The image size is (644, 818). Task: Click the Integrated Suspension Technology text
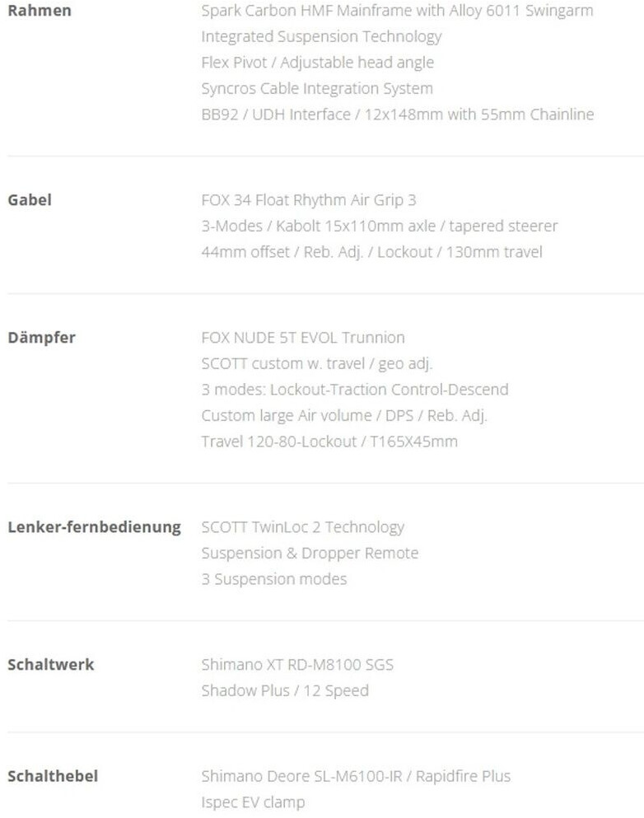[x=321, y=37]
